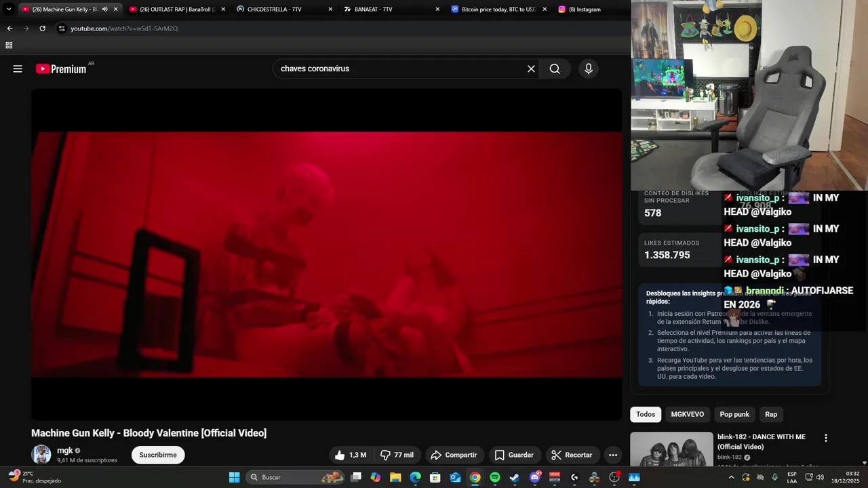Screen dimensions: 868x488
Task: Open Copilot from the taskbar
Action: pyautogui.click(x=376, y=477)
